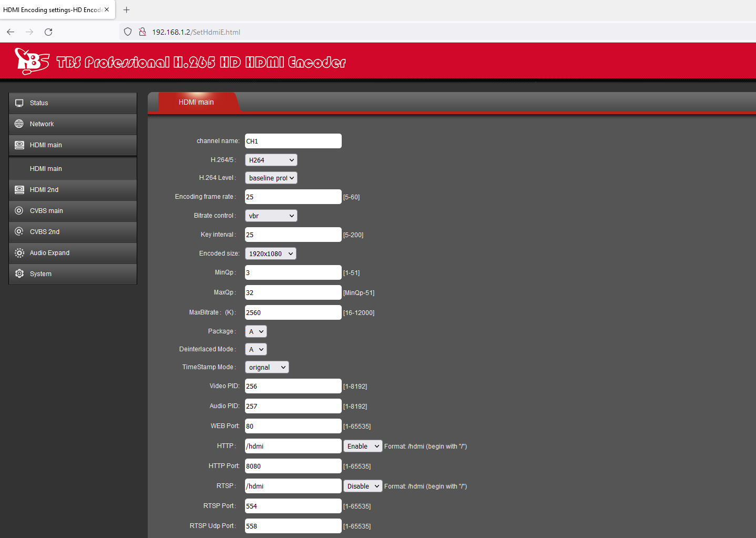The height and width of the screenshot is (538, 756).
Task: Open CVBS main settings page
Action: point(73,211)
